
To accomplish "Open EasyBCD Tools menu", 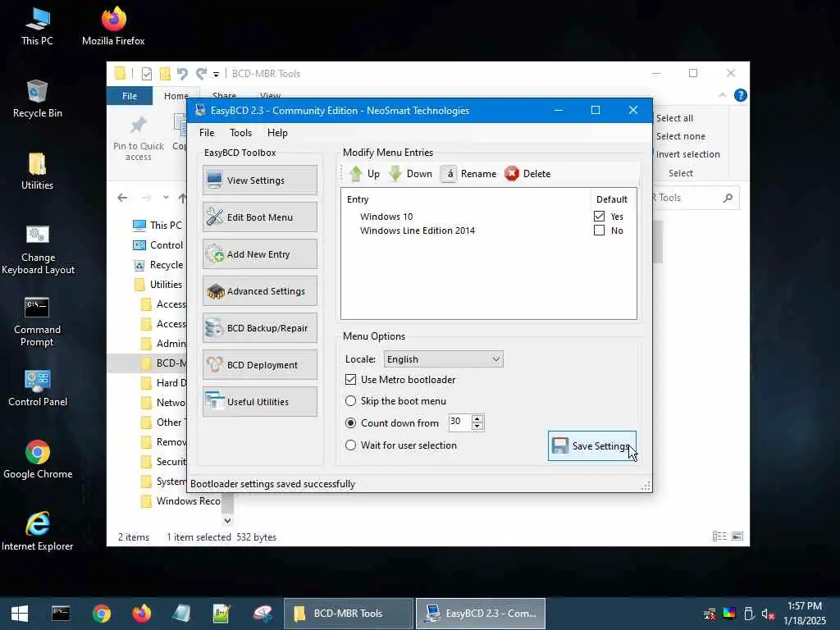I will coord(240,133).
